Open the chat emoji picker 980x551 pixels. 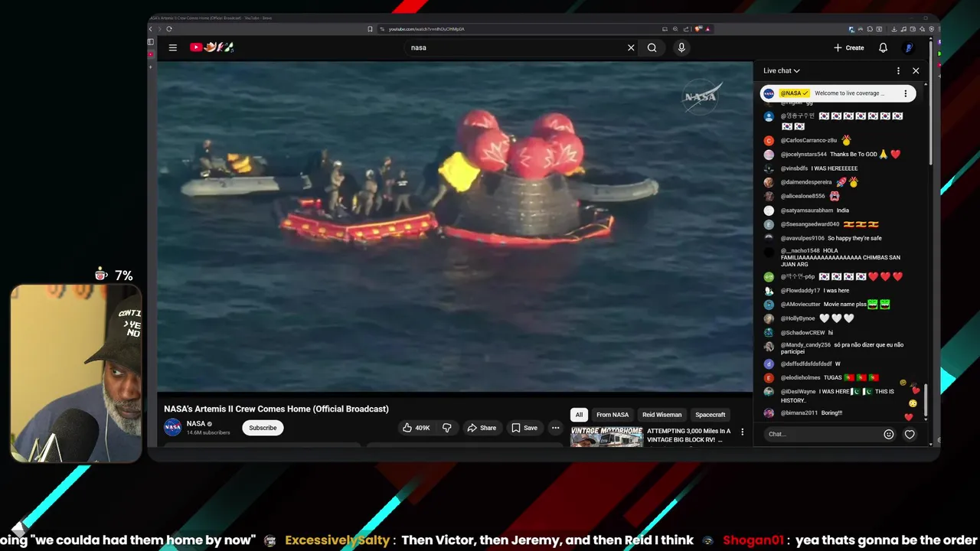click(889, 434)
